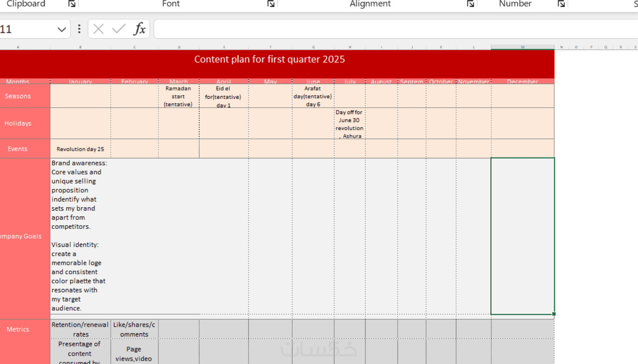Viewport: 638px width, 364px height.
Task: Confirm the entry with the checkmark icon
Action: (119, 29)
